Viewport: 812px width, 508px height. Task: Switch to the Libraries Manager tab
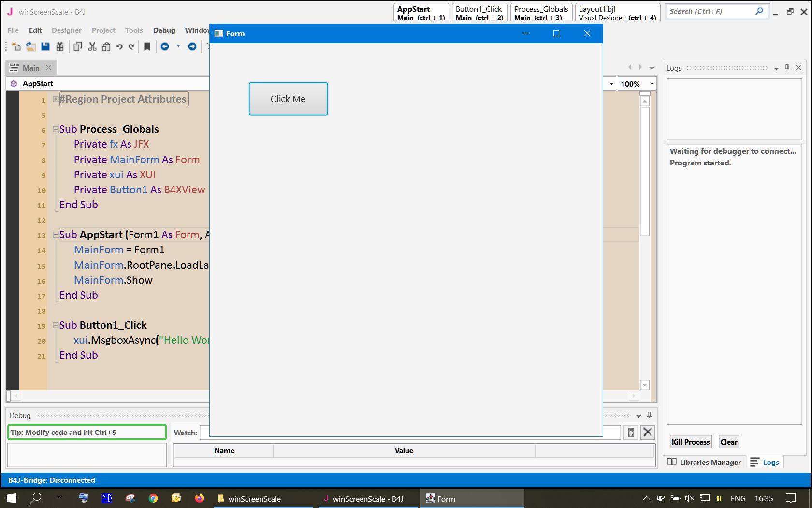pyautogui.click(x=704, y=462)
